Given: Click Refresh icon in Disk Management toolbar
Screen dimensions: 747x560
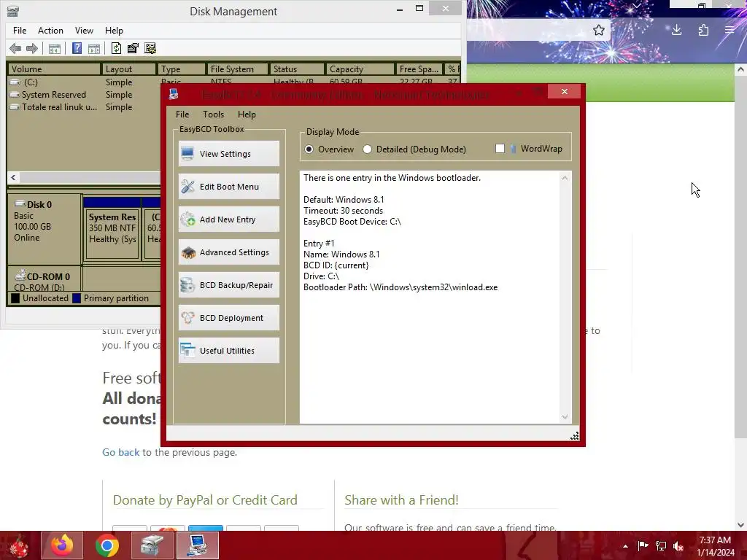Looking at the screenshot, I should (x=116, y=48).
